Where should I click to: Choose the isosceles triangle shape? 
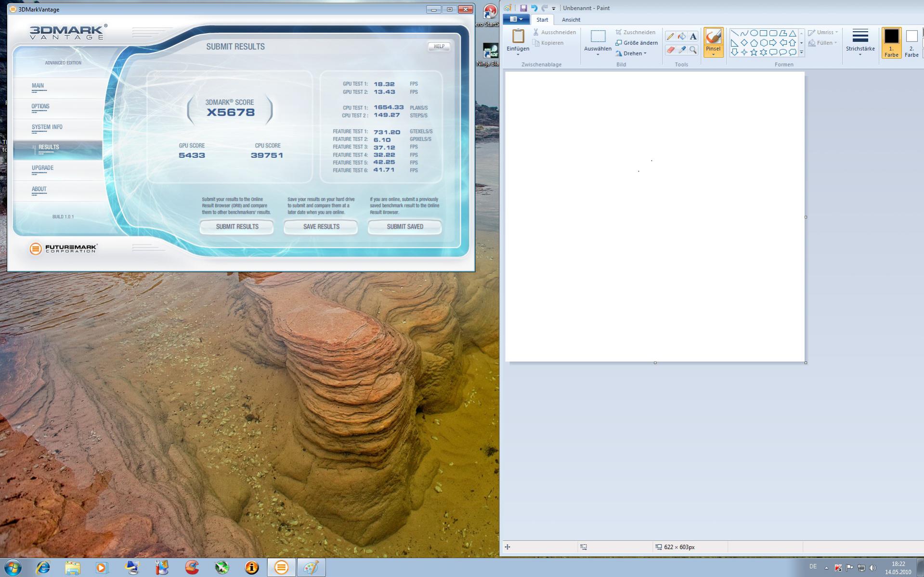click(793, 33)
